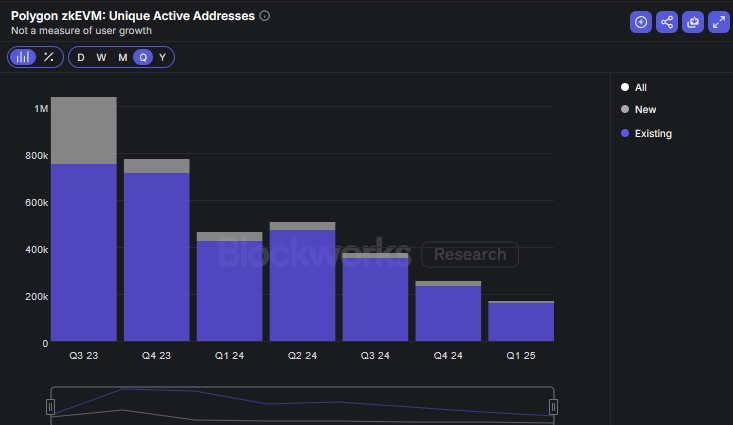Click the right range slider handle
Image resolution: width=733 pixels, height=425 pixels.
click(553, 407)
